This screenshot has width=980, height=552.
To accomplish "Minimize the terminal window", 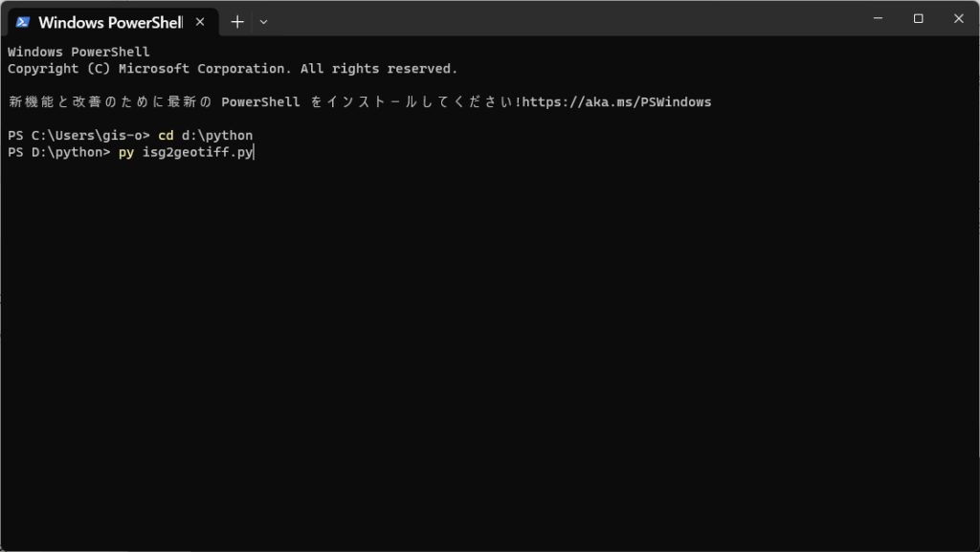I will tap(879, 18).
